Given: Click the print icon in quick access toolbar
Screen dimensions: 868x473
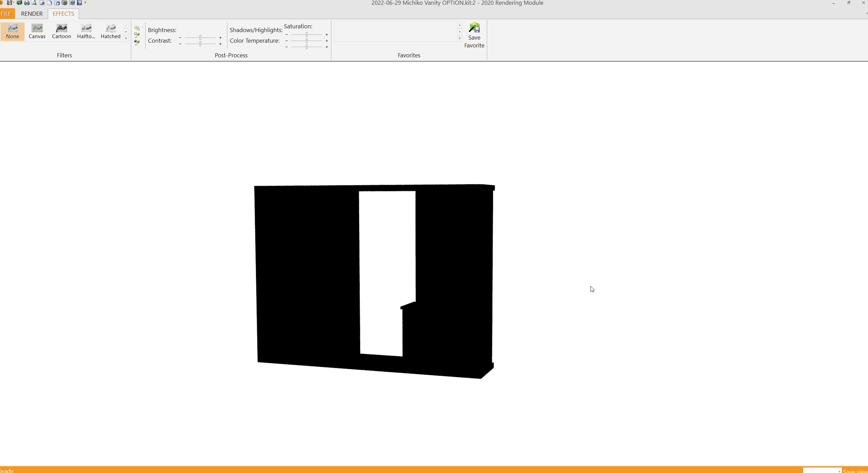Looking at the screenshot, I should [x=27, y=3].
